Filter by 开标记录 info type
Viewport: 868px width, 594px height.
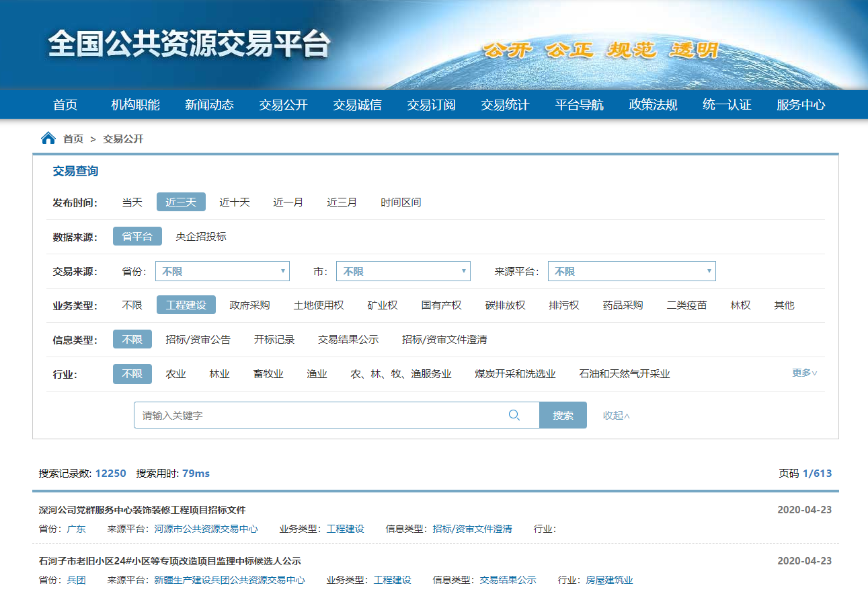(x=274, y=340)
